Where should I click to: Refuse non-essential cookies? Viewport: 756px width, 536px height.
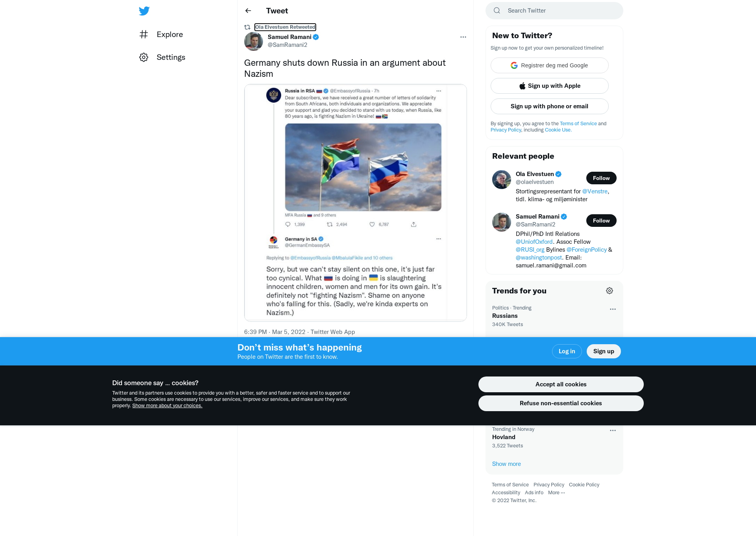tap(561, 403)
